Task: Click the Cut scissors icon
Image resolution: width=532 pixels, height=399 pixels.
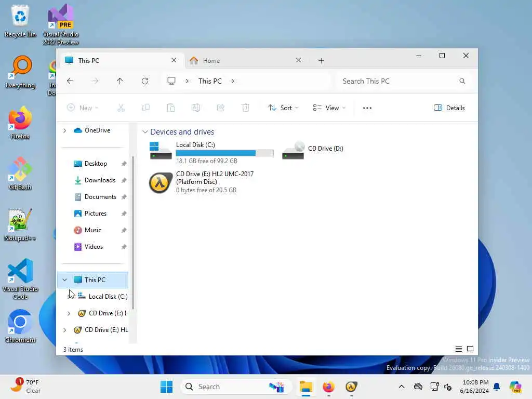Action: [121, 108]
